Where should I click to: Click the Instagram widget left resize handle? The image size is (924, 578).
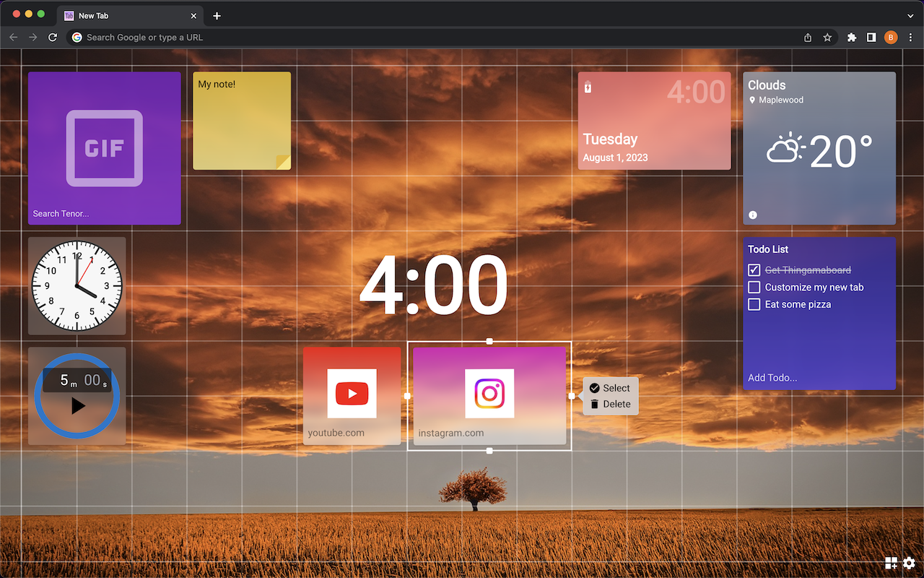[407, 396]
